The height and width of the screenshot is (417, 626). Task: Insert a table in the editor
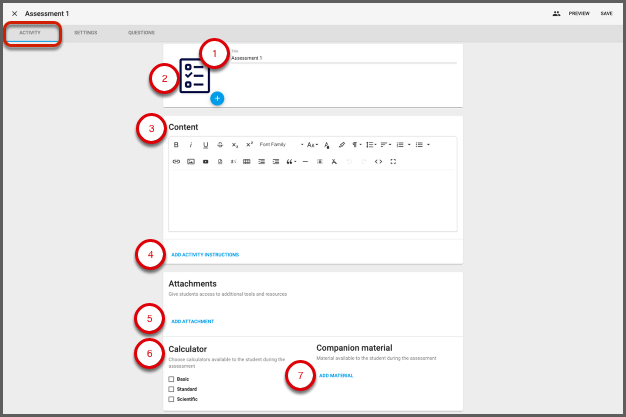247,161
